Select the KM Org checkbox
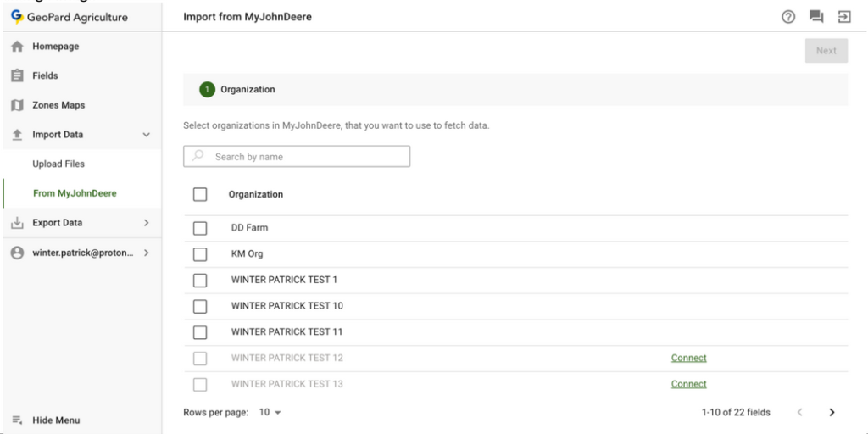This screenshot has height=434, width=868. [x=200, y=254]
